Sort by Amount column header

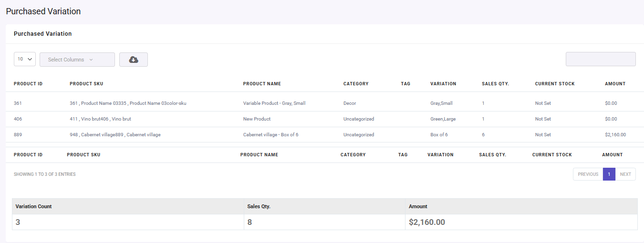(x=615, y=84)
